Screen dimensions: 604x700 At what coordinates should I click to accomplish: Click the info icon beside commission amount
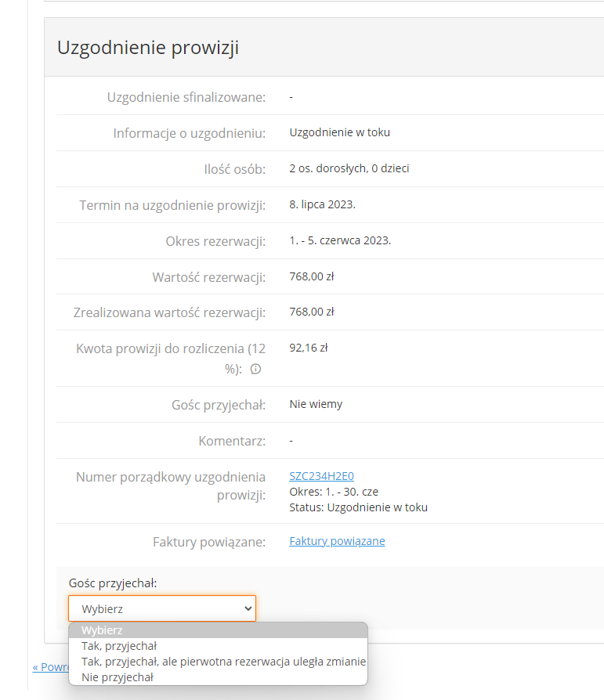point(255,369)
